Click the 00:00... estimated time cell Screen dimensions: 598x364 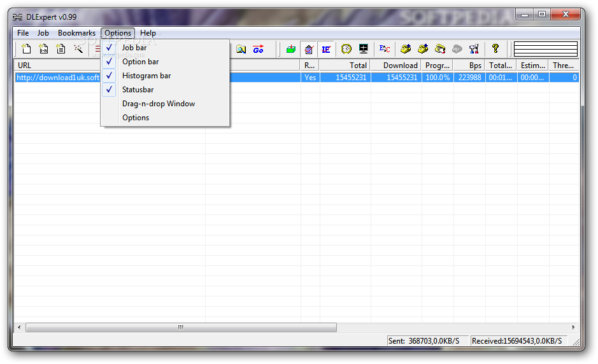532,78
